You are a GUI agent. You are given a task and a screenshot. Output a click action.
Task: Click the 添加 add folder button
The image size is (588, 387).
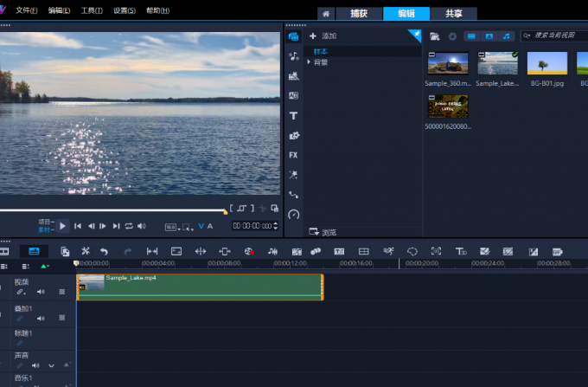coord(323,35)
